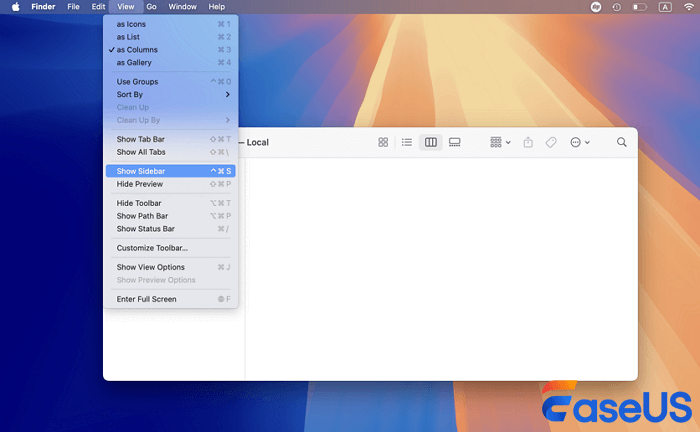This screenshot has width=700, height=432.
Task: Select the checked 'as Columns' view option
Action: pyautogui.click(x=137, y=50)
